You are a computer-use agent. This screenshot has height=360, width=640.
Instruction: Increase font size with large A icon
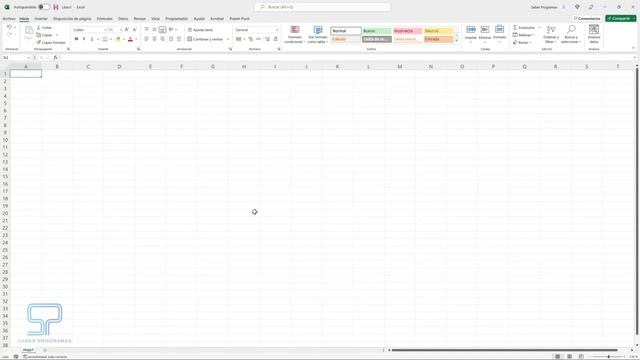(x=127, y=30)
